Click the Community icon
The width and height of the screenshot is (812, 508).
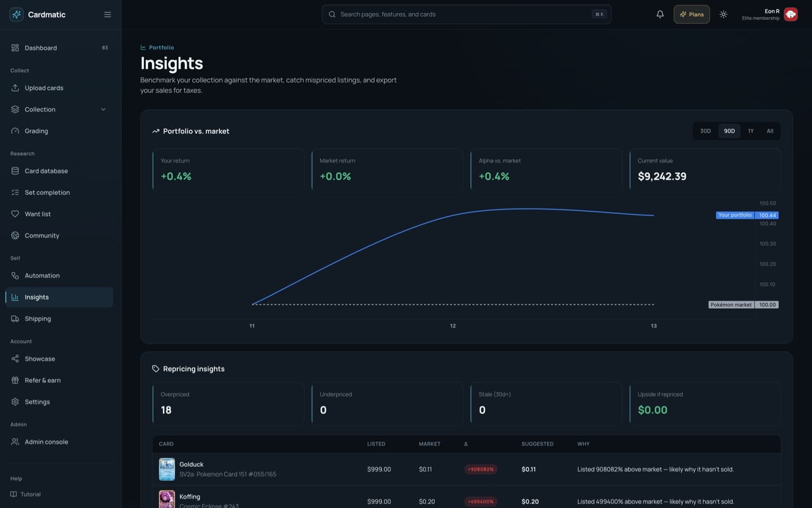(15, 235)
